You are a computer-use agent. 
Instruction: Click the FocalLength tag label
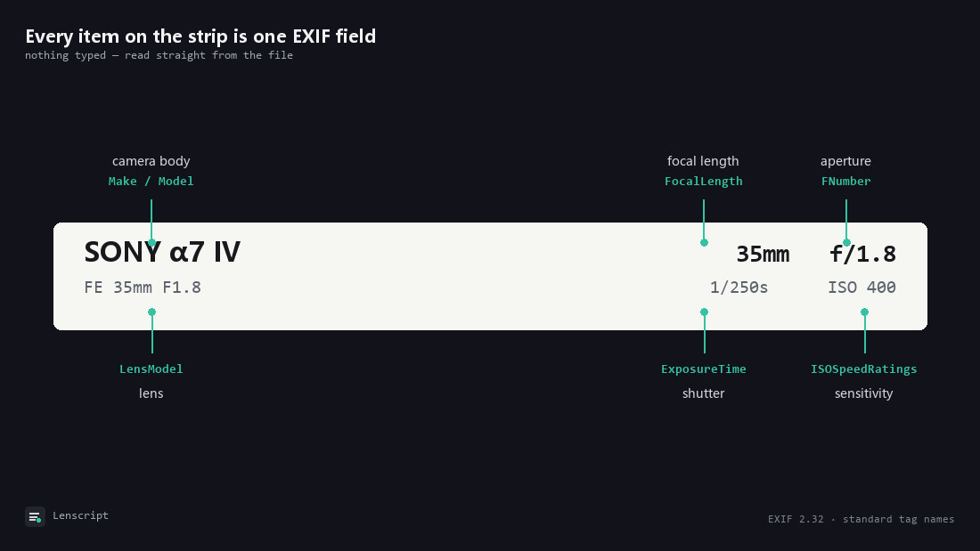(x=704, y=182)
